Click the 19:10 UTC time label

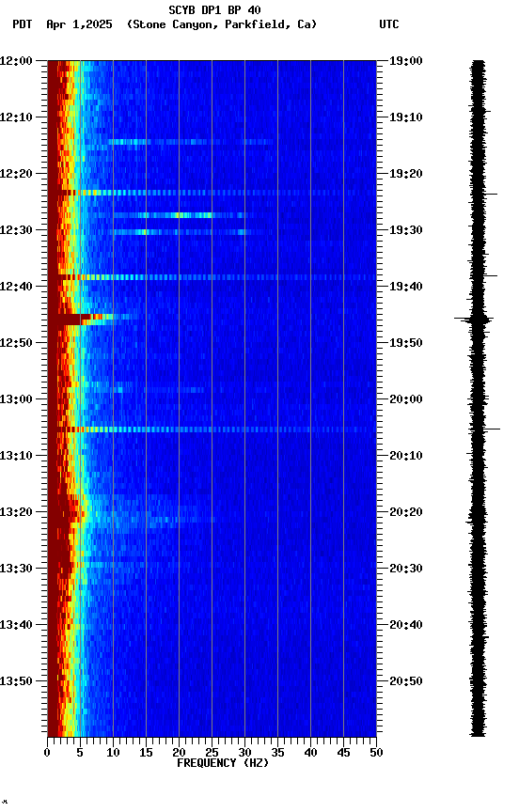pyautogui.click(x=406, y=117)
